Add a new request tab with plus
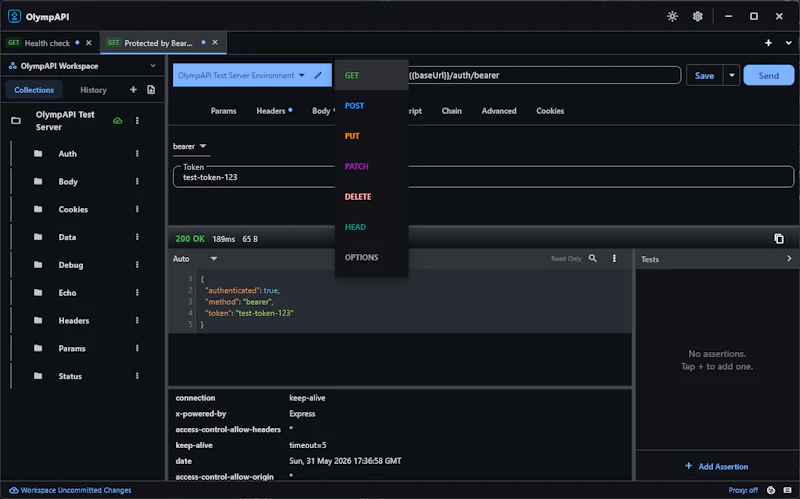Image resolution: width=800 pixels, height=499 pixels. pyautogui.click(x=768, y=43)
